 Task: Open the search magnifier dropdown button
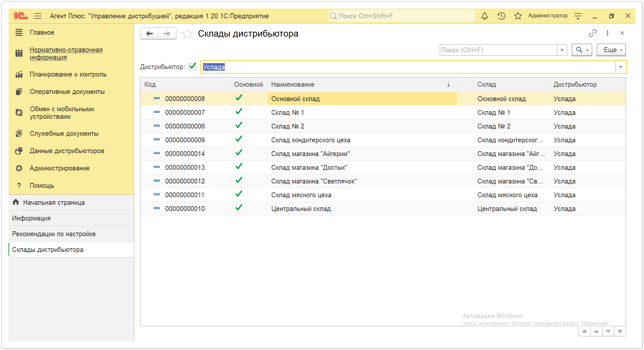(x=582, y=50)
